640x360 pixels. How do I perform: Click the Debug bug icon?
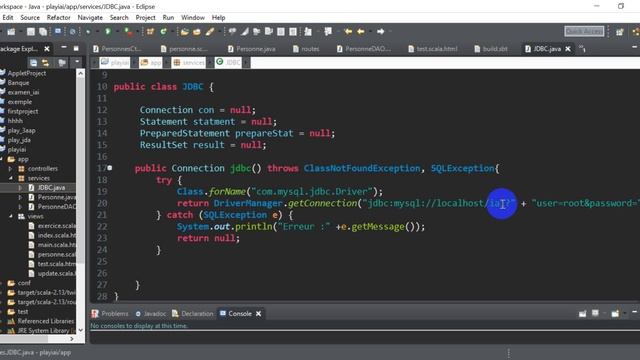tap(88, 31)
